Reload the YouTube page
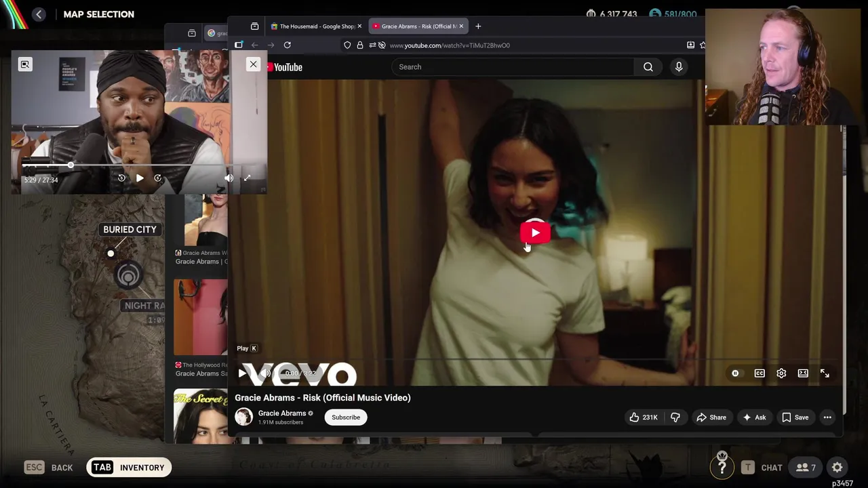This screenshot has height=488, width=868. pos(288,45)
